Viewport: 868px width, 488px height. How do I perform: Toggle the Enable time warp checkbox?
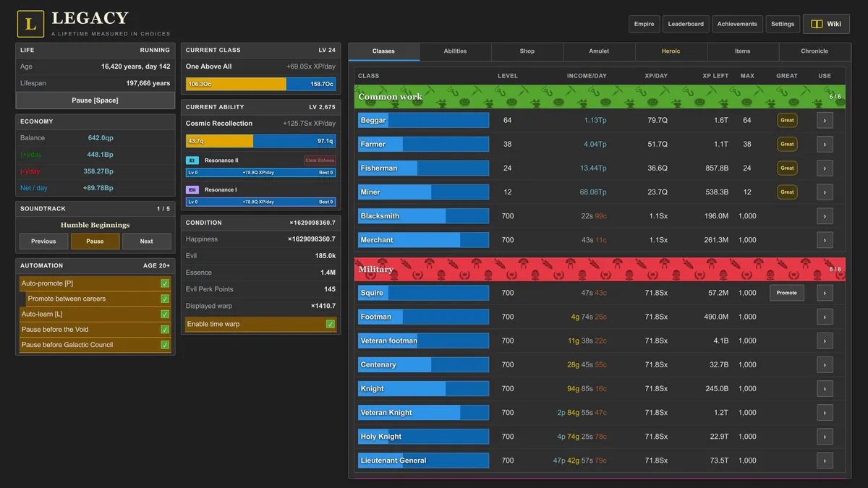point(331,324)
